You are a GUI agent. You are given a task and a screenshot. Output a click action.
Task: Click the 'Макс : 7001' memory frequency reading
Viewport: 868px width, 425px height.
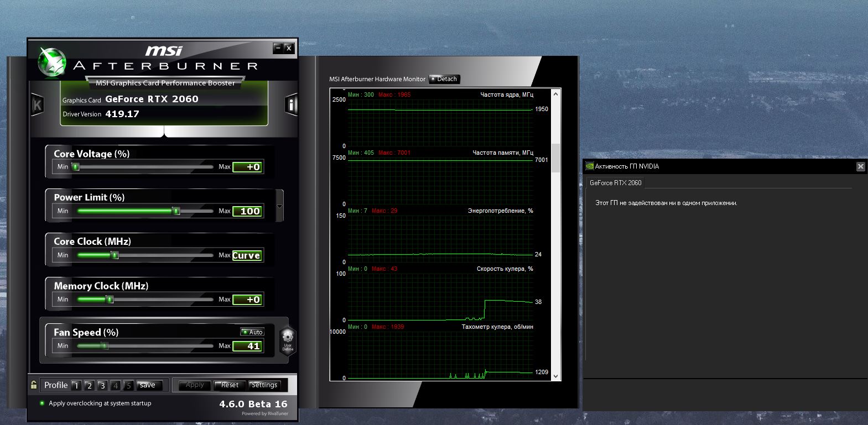[394, 153]
